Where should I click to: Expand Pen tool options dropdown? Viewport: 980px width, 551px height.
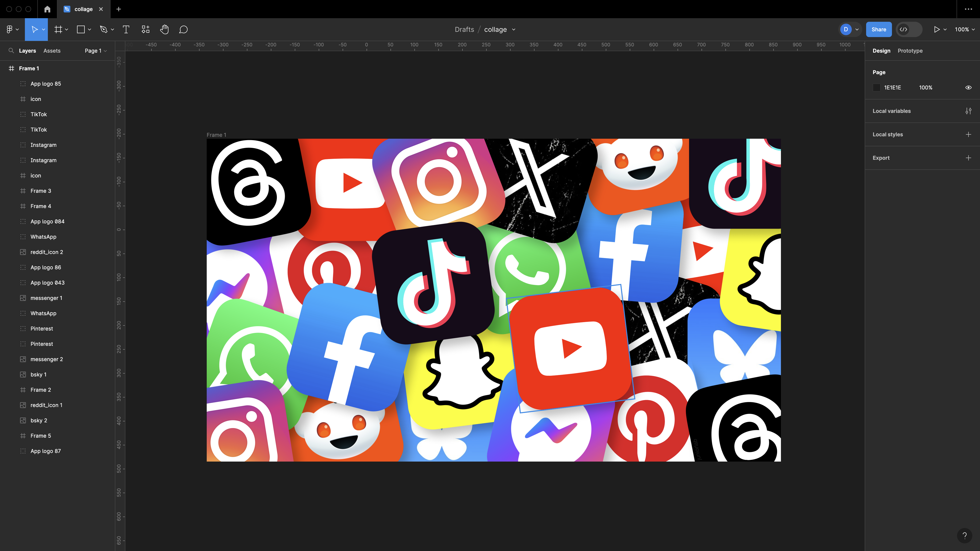point(112,29)
